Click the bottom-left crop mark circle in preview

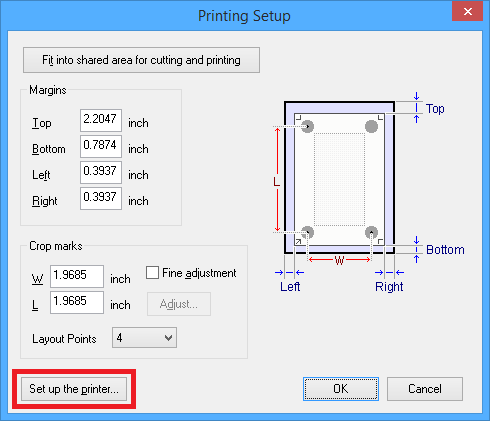pos(307,232)
